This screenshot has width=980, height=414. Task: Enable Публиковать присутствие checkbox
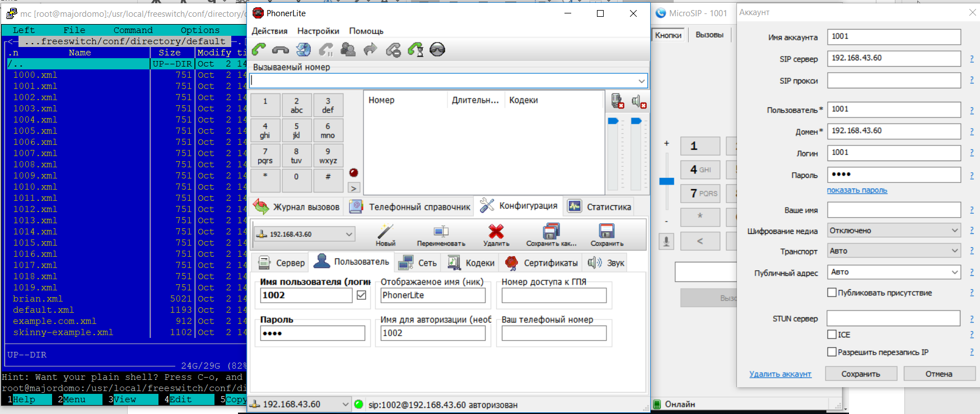point(832,293)
